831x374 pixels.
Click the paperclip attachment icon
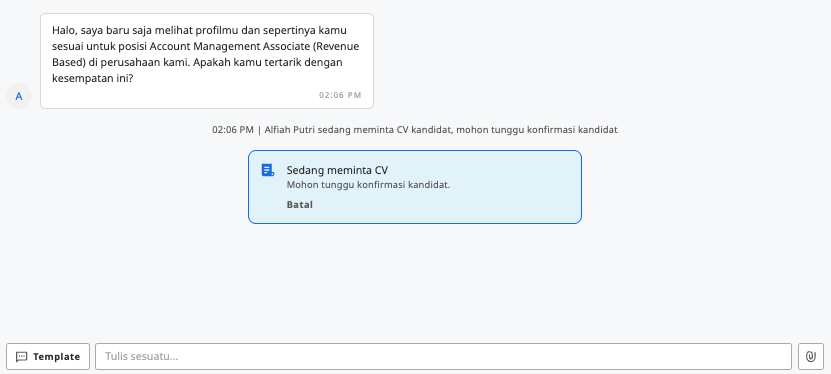[810, 357]
